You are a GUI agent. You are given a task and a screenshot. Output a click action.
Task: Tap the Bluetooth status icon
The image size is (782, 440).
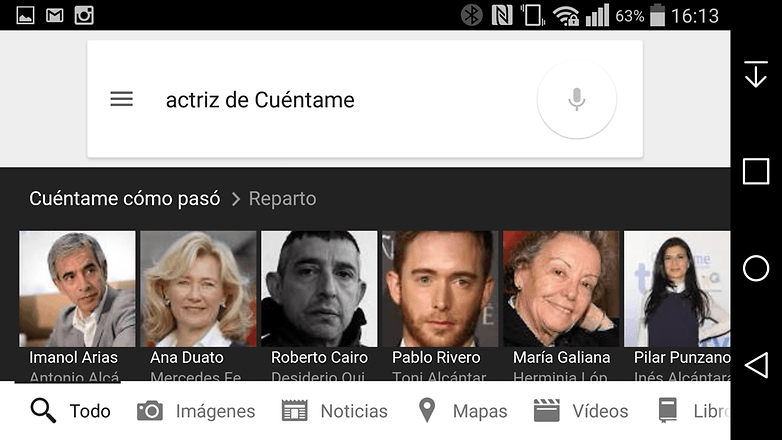click(x=471, y=15)
